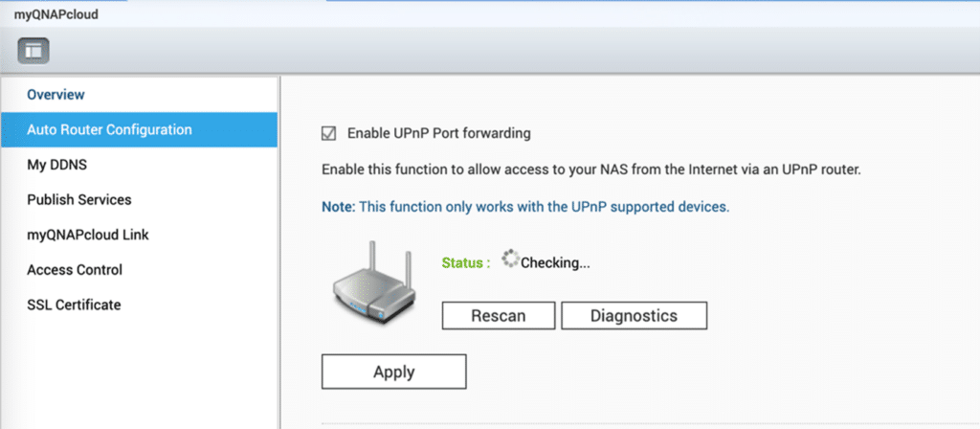The height and width of the screenshot is (429, 980).
Task: Run router Diagnostics
Action: [634, 316]
